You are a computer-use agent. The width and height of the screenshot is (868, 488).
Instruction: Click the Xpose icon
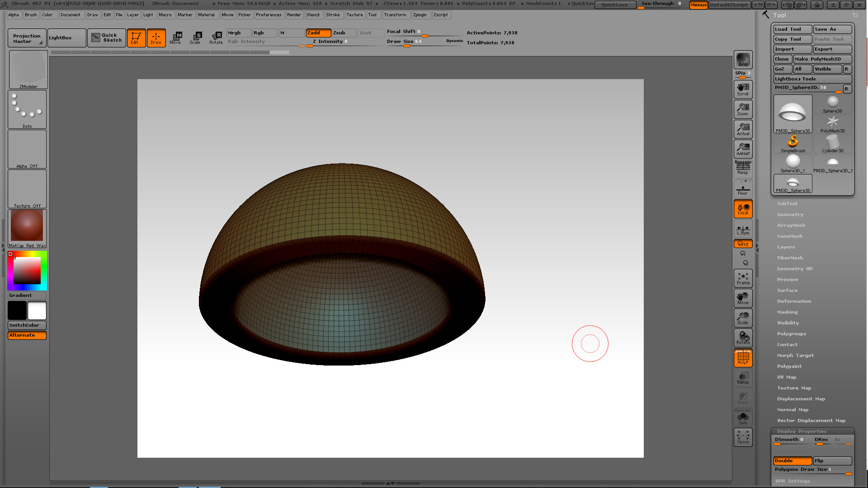[743, 437]
